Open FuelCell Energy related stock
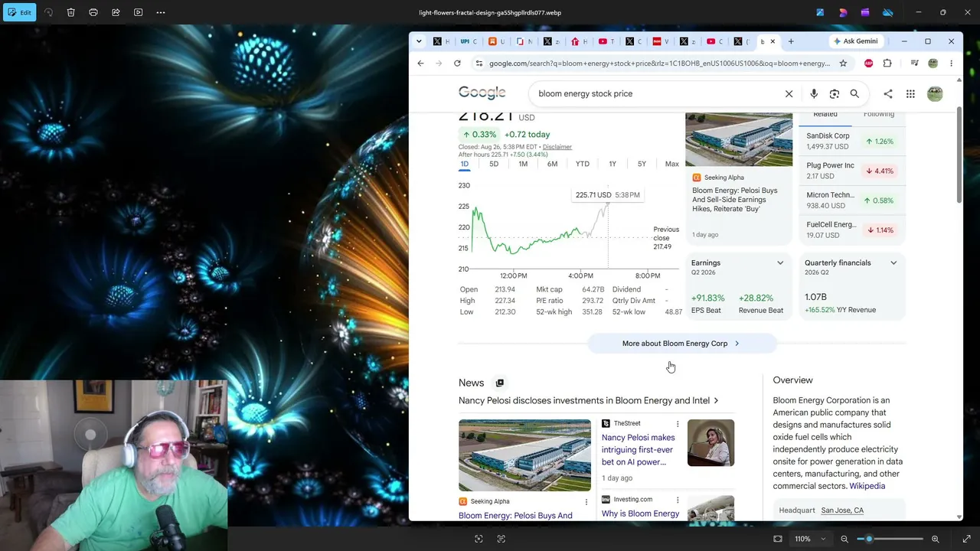 tap(853, 230)
